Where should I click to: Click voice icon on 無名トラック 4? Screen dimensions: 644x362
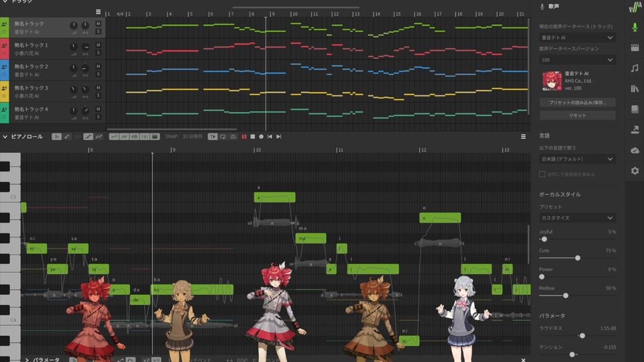pos(4,109)
